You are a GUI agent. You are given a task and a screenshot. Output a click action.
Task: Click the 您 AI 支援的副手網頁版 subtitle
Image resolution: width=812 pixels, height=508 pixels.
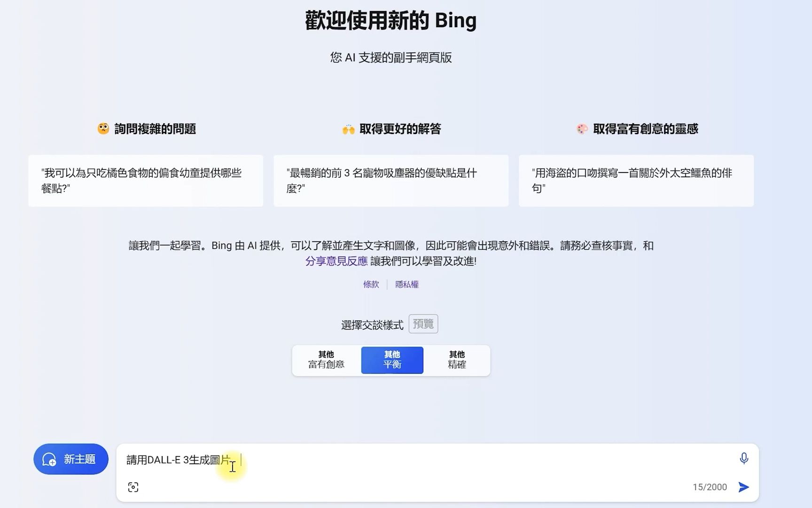[x=391, y=57]
